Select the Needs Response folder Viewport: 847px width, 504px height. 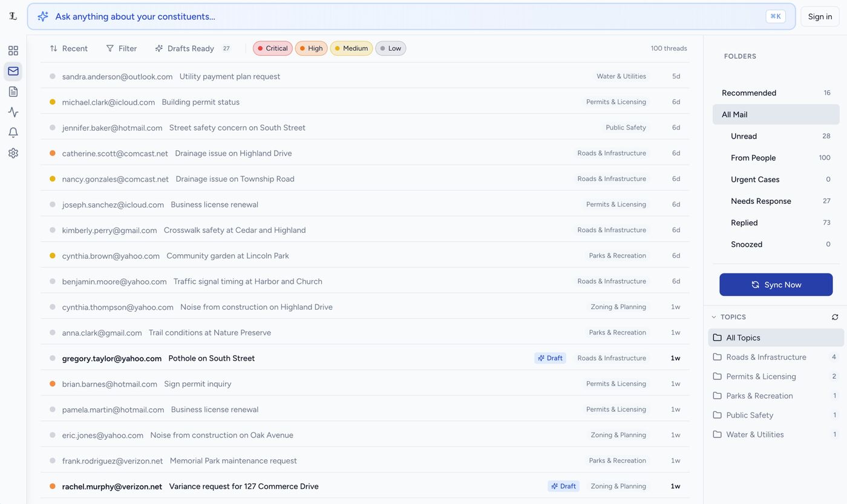[x=760, y=201]
